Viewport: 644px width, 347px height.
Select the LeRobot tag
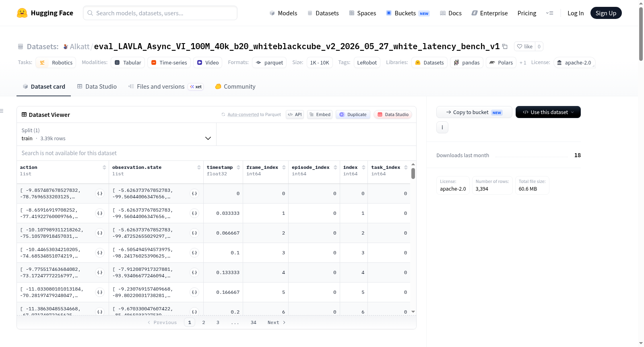coord(367,62)
